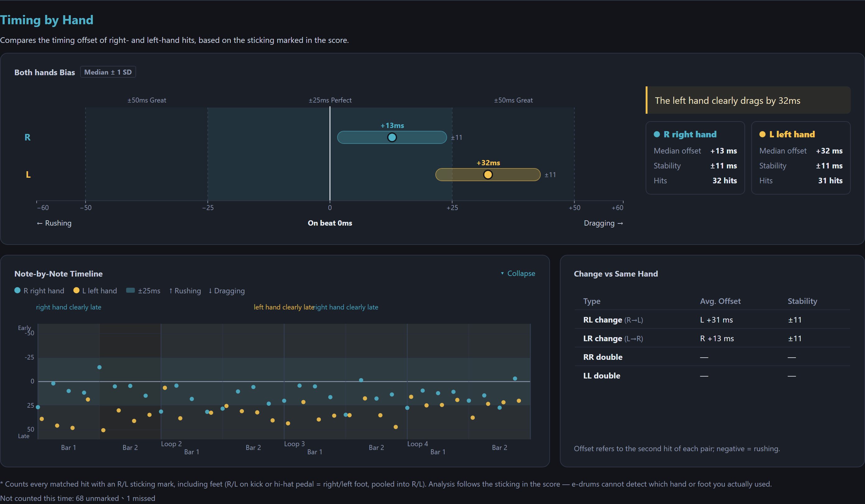The width and height of the screenshot is (865, 504).
Task: Click the 'Change vs Same Hand' title
Action: [x=616, y=274]
